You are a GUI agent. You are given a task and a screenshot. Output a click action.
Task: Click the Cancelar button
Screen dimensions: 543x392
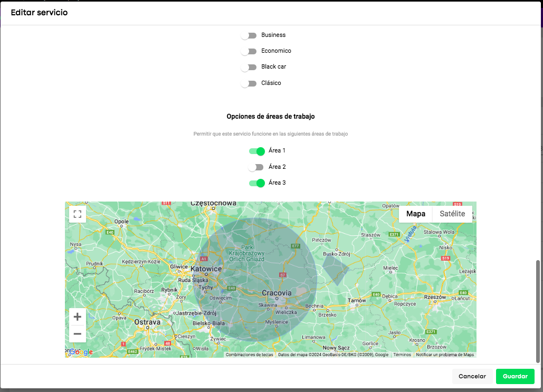(x=472, y=376)
